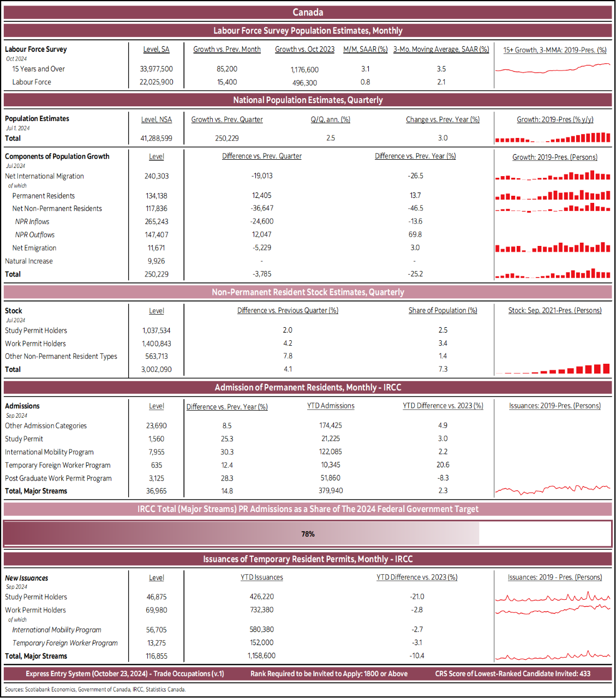Select the Net International Migration bar chart
This screenshot has height=698, width=616.
click(553, 177)
